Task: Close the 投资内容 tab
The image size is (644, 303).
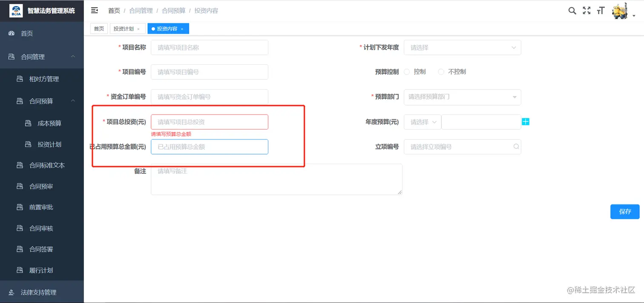Action: [182, 29]
